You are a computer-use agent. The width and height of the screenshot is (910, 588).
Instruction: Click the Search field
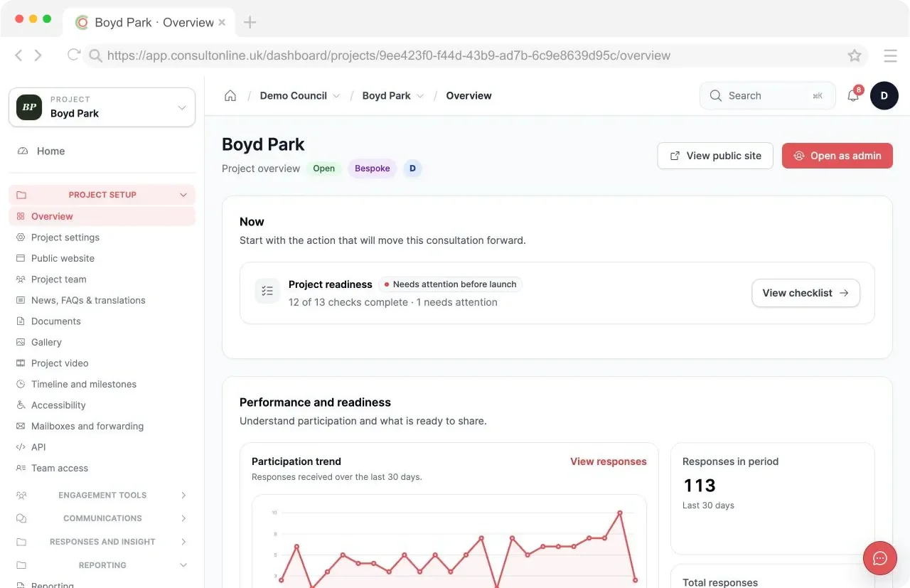(x=767, y=96)
